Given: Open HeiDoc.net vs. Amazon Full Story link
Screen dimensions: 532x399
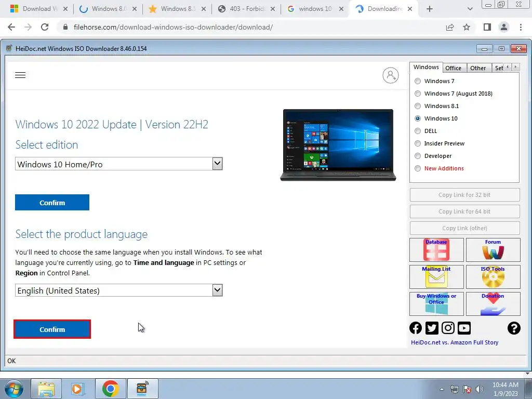Looking at the screenshot, I should [455, 342].
